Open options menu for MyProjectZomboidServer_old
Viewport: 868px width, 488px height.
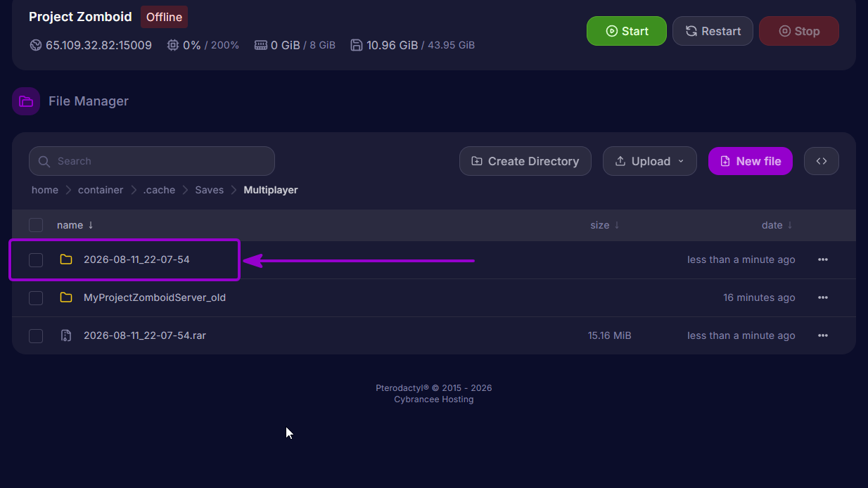pos(823,297)
